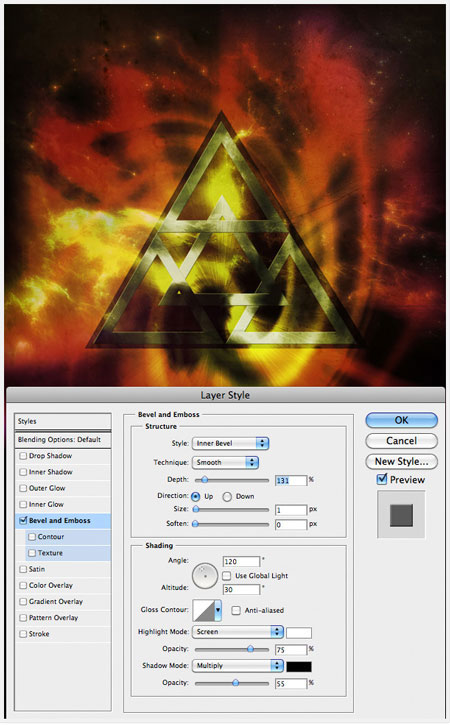
Task: Enable the Texture sub-option checkbox
Action: coord(32,553)
